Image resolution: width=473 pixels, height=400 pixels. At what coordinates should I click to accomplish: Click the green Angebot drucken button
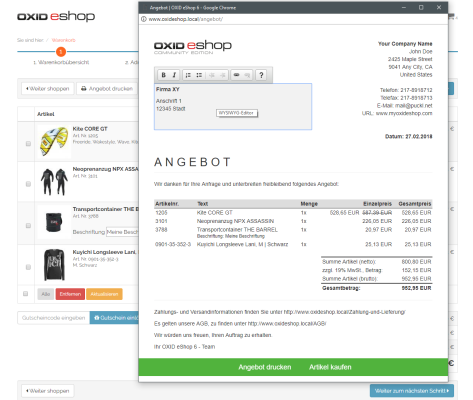[x=265, y=367]
